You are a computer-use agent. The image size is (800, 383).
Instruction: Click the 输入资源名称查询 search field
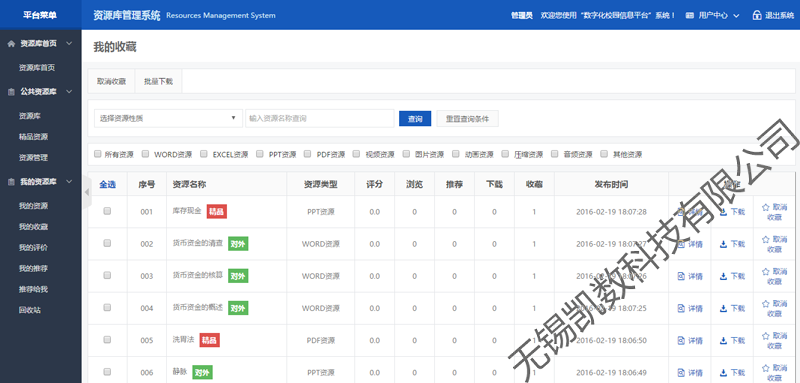point(320,118)
